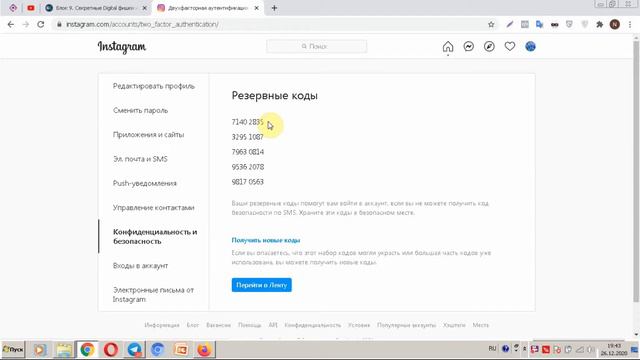Open Opera from the taskbar
Image resolution: width=640 pixels, height=360 pixels.
coord(111,350)
